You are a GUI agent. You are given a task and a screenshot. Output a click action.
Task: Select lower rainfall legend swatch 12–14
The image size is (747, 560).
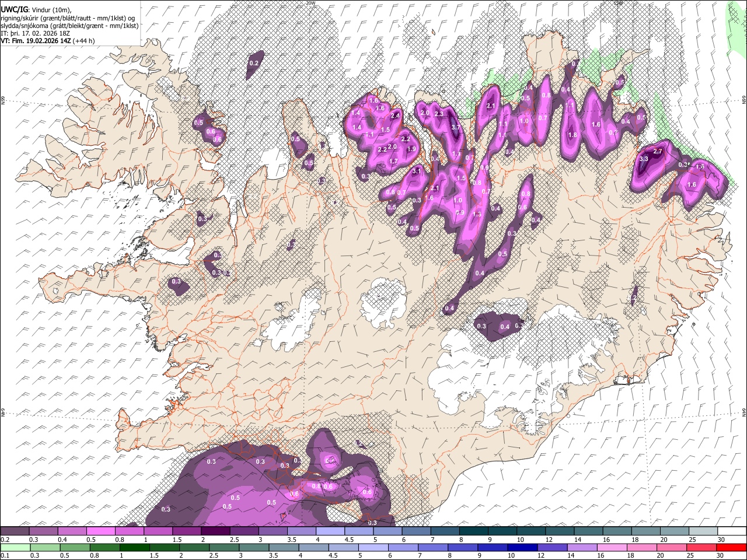pyautogui.click(x=553, y=547)
